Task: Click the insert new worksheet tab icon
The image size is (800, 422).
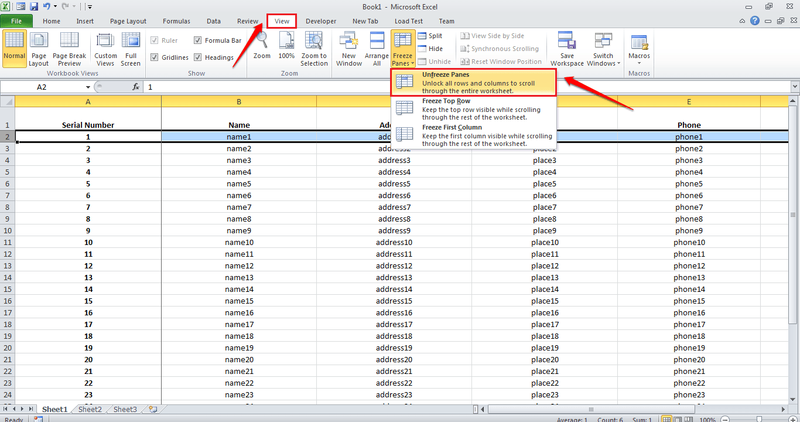Action: coord(153,409)
